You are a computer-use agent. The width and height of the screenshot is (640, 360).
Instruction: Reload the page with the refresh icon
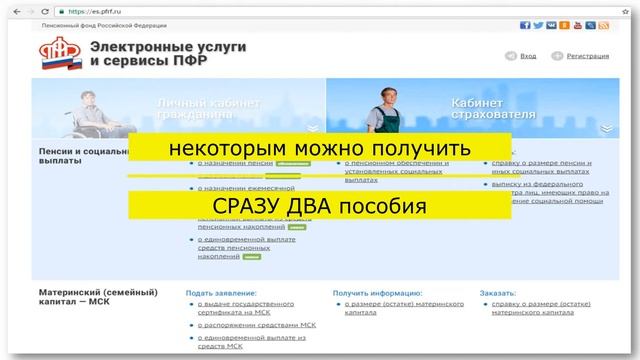[45, 11]
